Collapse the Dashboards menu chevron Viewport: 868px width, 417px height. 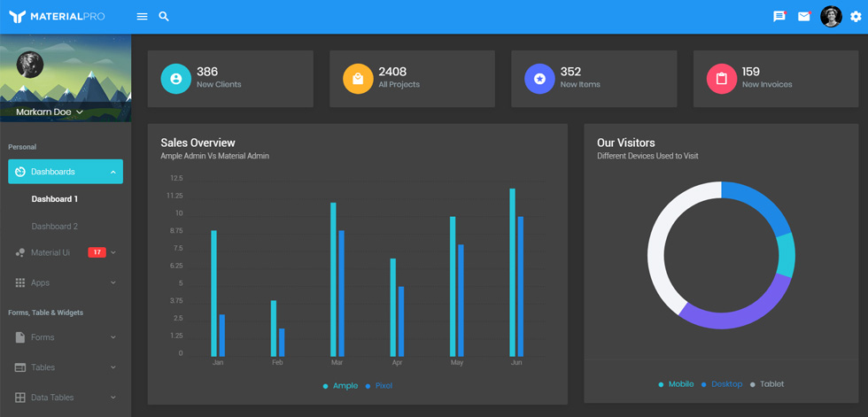[113, 172]
